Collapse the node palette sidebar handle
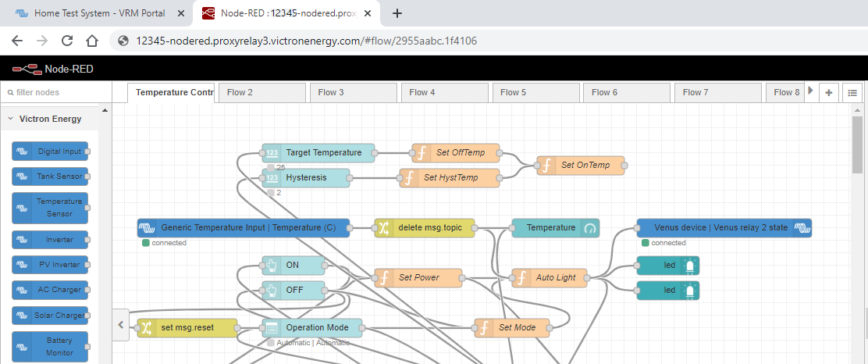This screenshot has width=868, height=364. click(120, 324)
